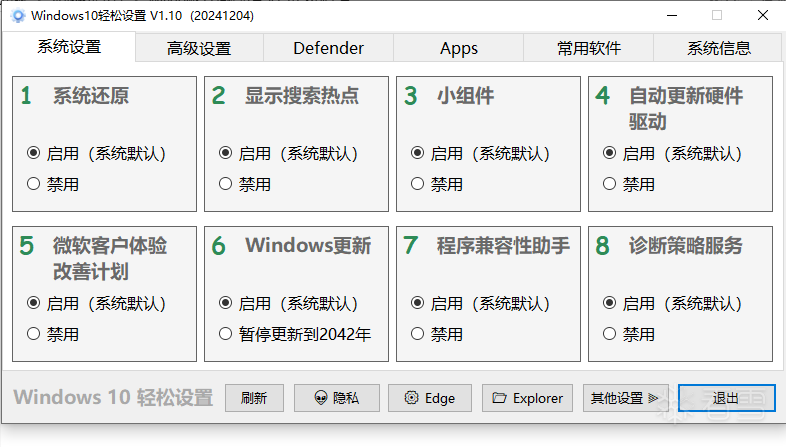Screen dimensions: 786x447
Task: Choose 暂停更新到2042年 option
Action: click(x=295, y=334)
